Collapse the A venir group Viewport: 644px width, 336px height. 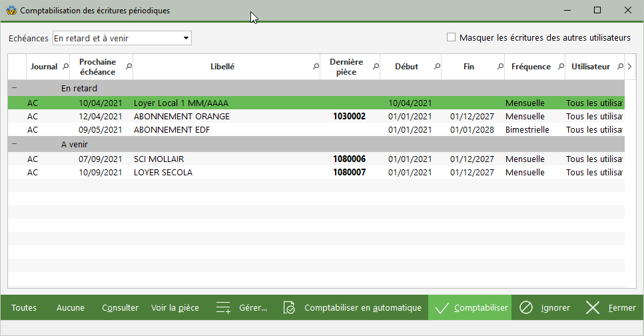click(15, 144)
